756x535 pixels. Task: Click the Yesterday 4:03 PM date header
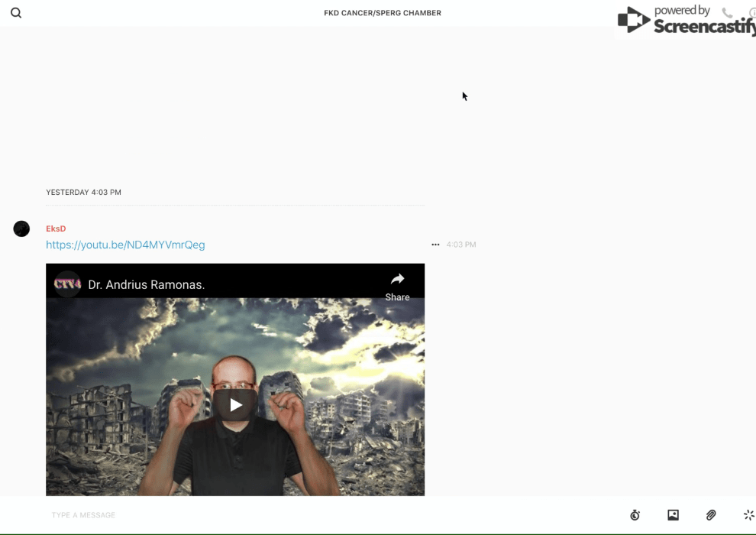click(83, 193)
